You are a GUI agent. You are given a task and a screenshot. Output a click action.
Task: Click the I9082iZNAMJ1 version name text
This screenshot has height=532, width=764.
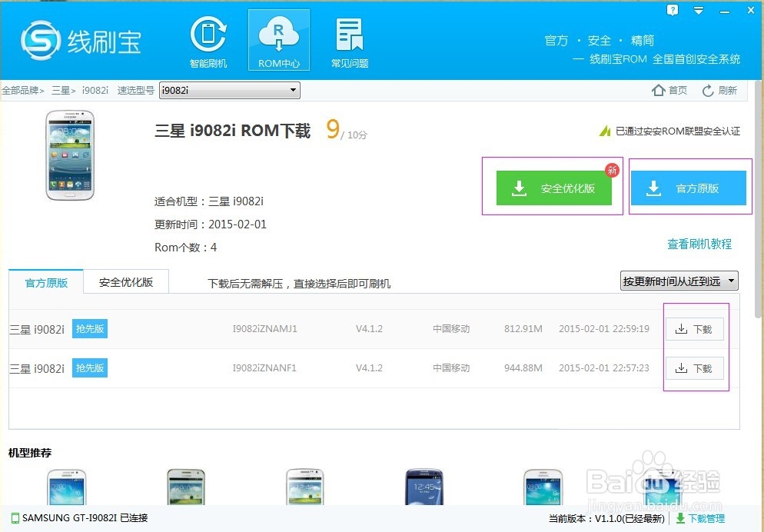264,329
